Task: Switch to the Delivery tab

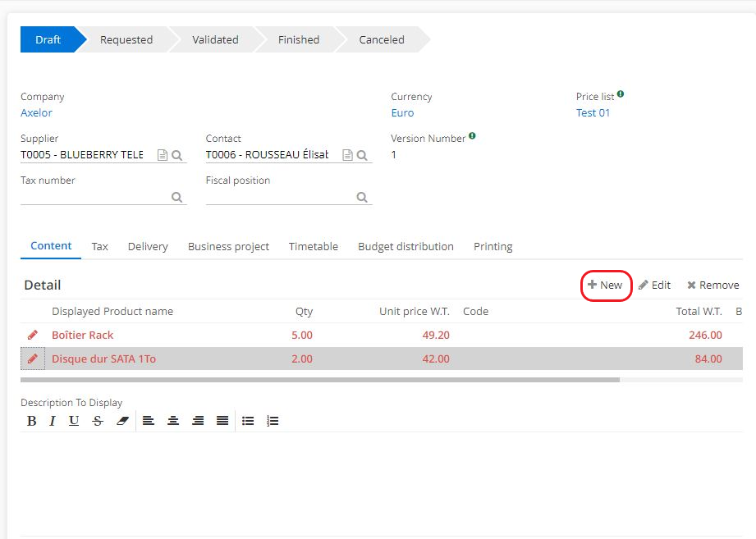Action: (x=148, y=246)
